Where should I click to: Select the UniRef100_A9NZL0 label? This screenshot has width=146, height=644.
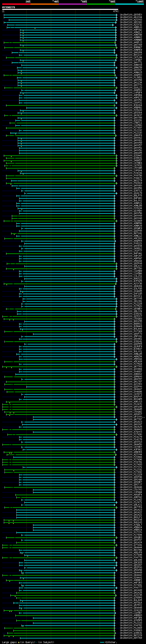pyautogui.click(x=131, y=32)
